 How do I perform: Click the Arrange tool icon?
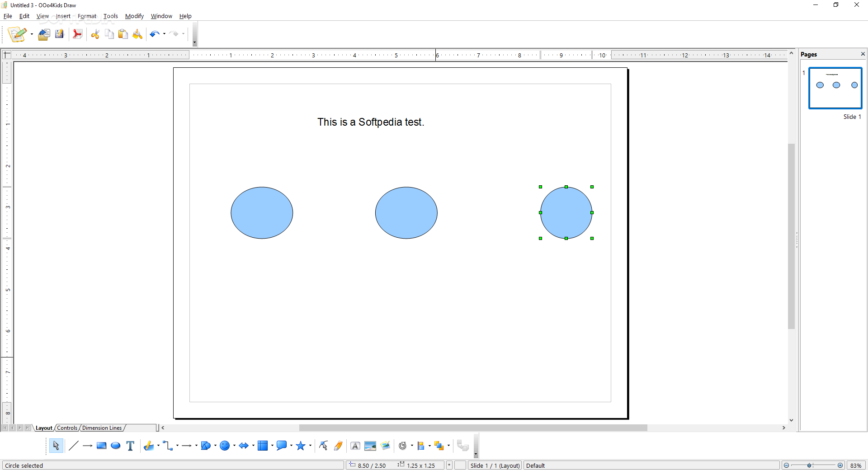tap(439, 446)
